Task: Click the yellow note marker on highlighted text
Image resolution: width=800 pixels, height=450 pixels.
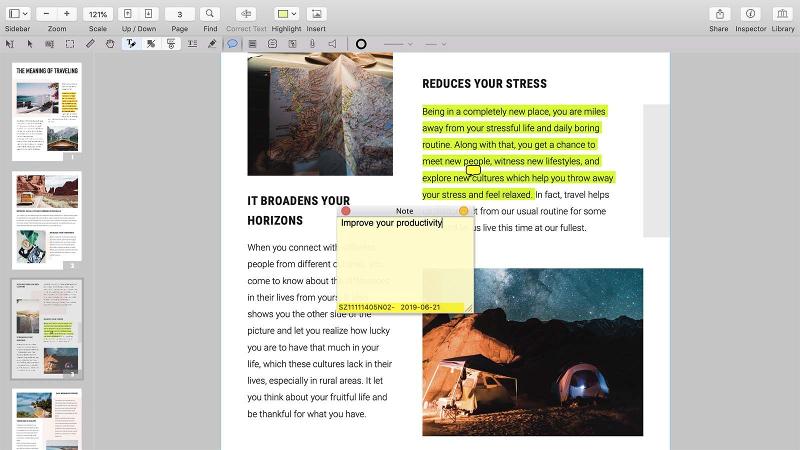Action: 473,169
